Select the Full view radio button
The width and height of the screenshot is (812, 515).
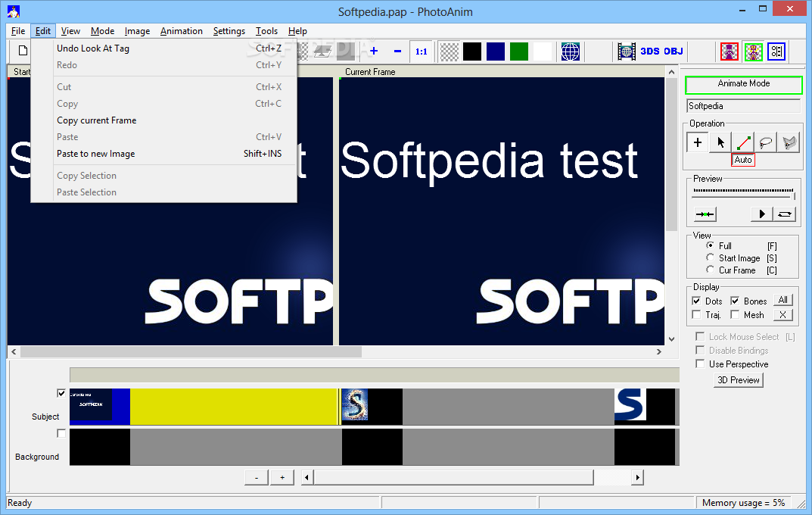click(710, 245)
